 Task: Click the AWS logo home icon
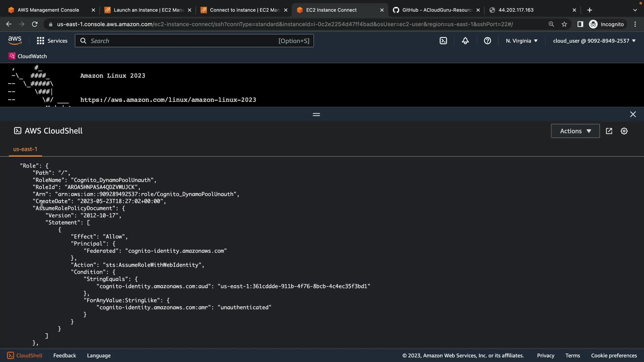point(15,41)
